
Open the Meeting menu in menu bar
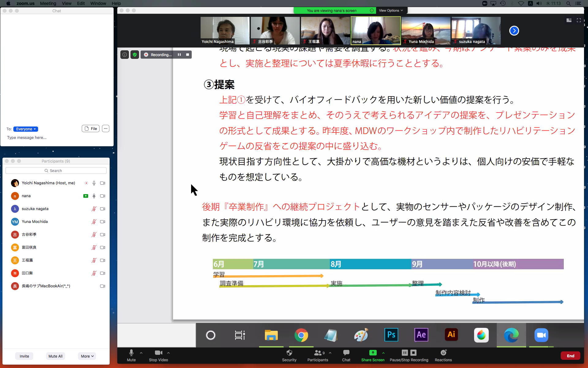pos(48,3)
